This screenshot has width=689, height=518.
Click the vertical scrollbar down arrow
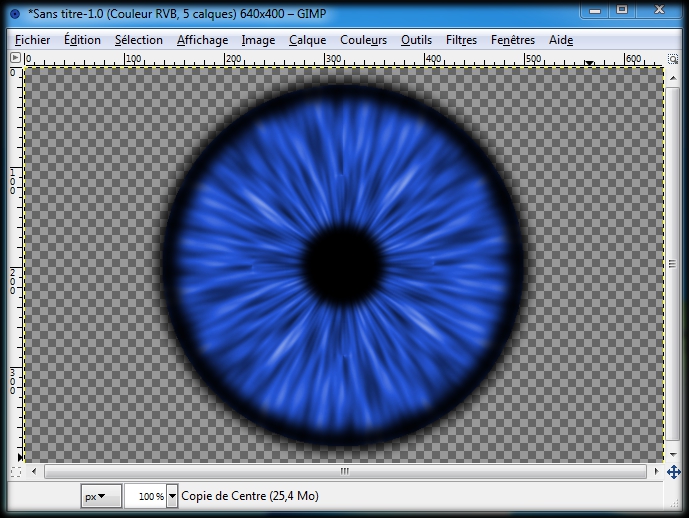point(673,456)
